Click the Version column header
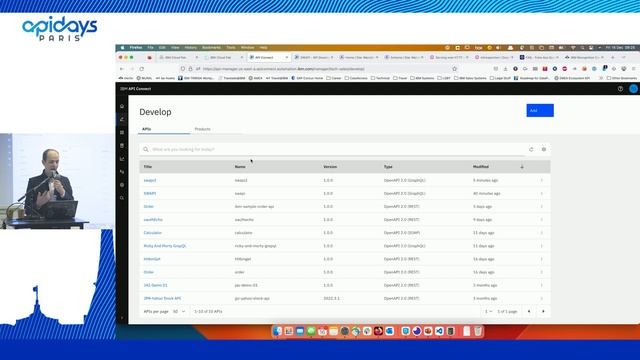This screenshot has width=640, height=360. [x=330, y=167]
